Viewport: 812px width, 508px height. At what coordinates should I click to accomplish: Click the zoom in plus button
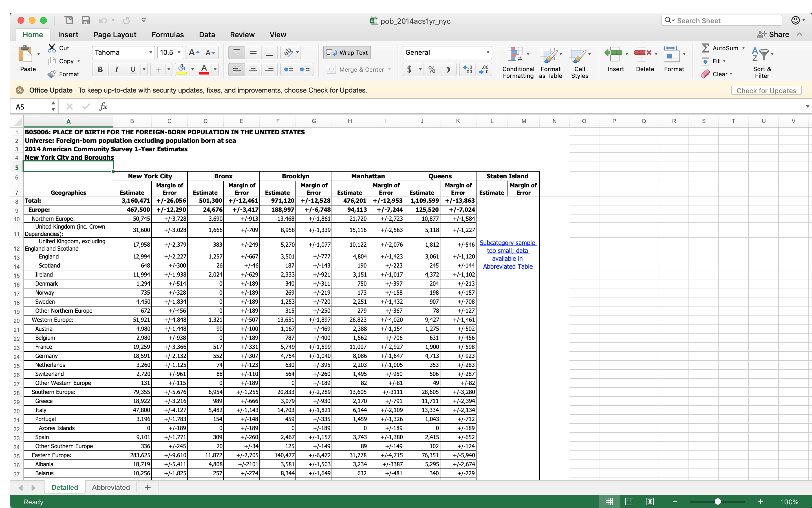click(760, 502)
